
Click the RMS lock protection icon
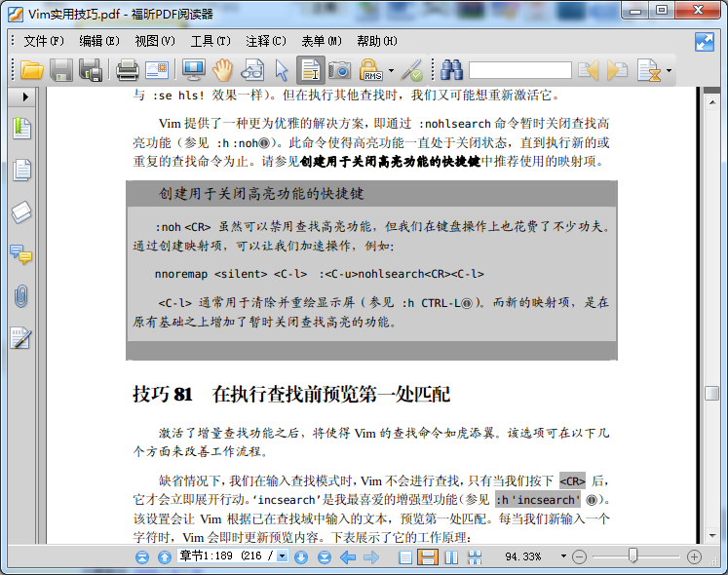tap(370, 70)
